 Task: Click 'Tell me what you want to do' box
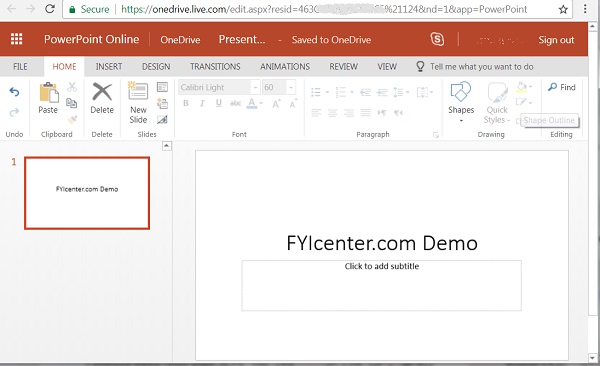coord(481,67)
